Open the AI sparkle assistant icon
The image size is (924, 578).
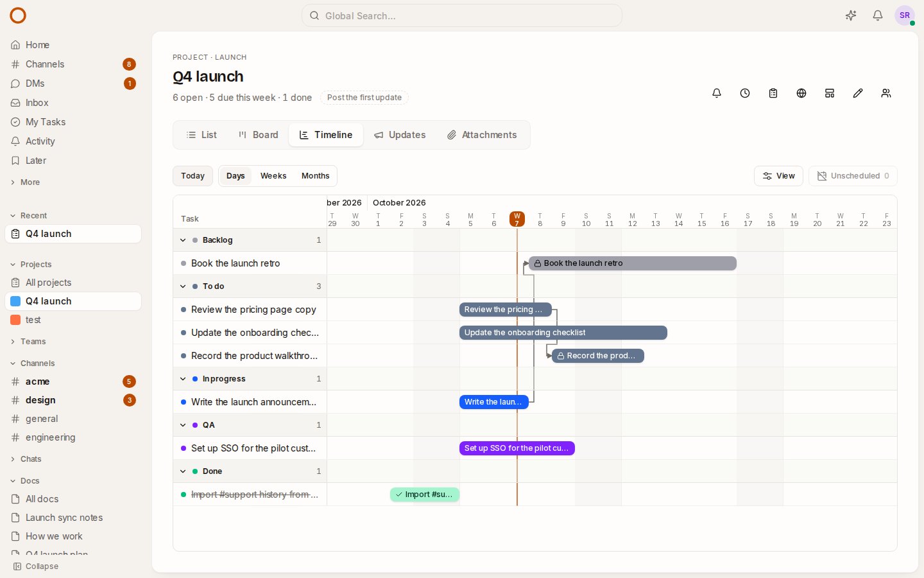click(851, 15)
